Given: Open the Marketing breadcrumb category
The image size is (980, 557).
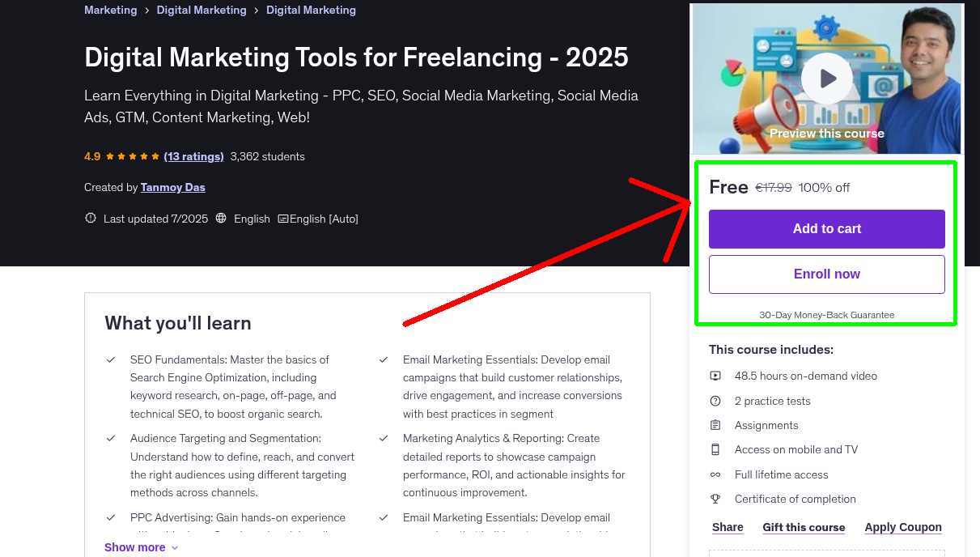Looking at the screenshot, I should click(110, 10).
